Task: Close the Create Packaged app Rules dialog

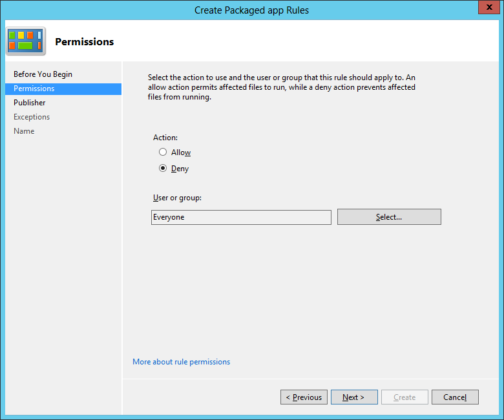Action: 488,8
